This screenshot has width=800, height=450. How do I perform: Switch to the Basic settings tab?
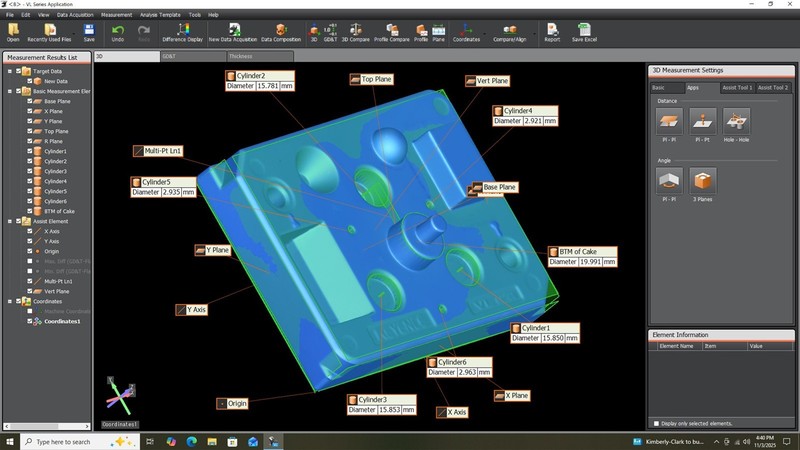[667, 88]
